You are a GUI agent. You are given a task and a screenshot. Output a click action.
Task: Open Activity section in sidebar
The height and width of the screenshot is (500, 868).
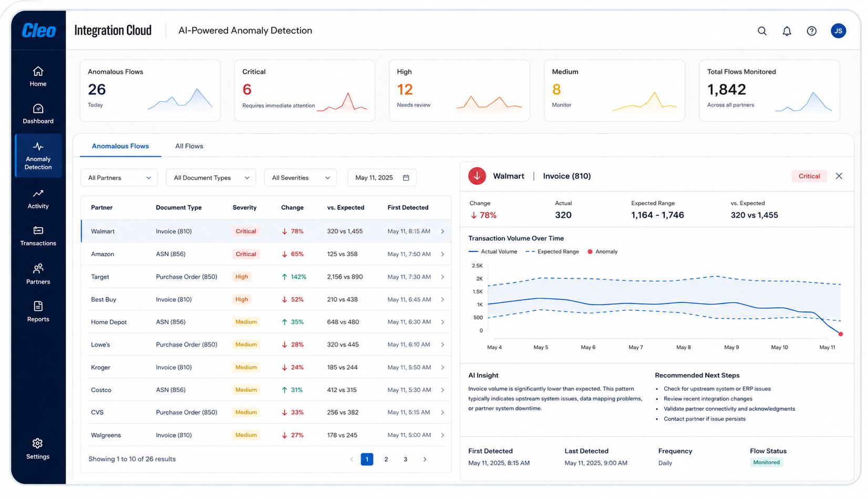[38, 199]
